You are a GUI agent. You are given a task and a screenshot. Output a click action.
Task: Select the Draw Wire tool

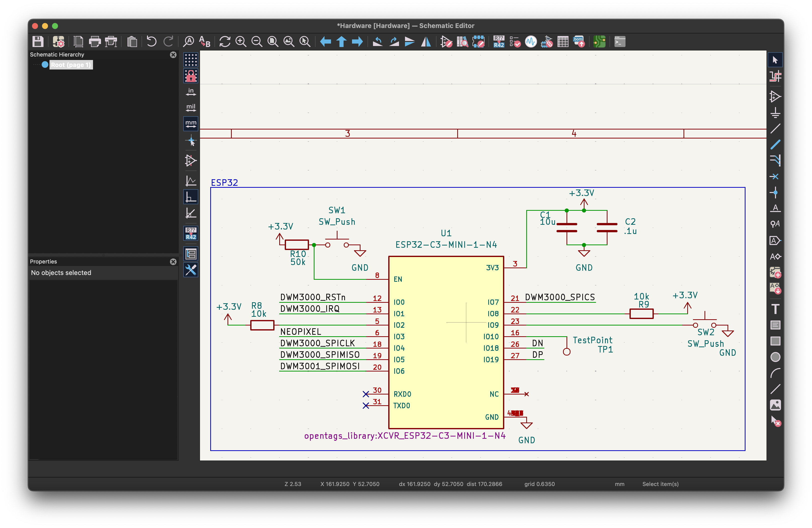point(775,128)
